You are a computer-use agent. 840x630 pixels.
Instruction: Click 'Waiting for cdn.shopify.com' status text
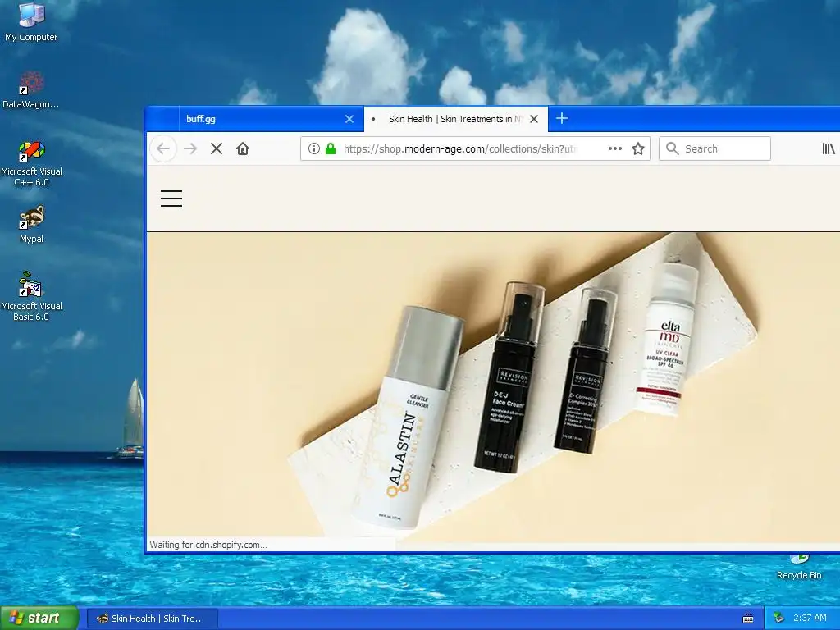click(208, 545)
